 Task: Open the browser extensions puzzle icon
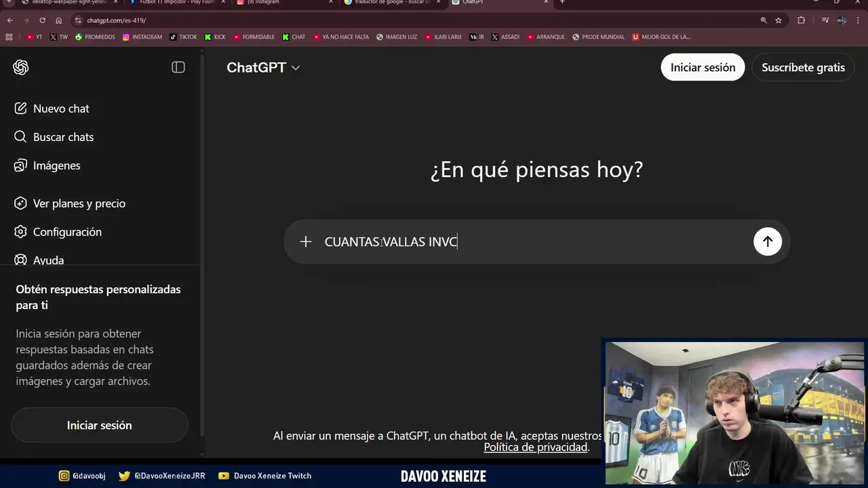pos(801,20)
